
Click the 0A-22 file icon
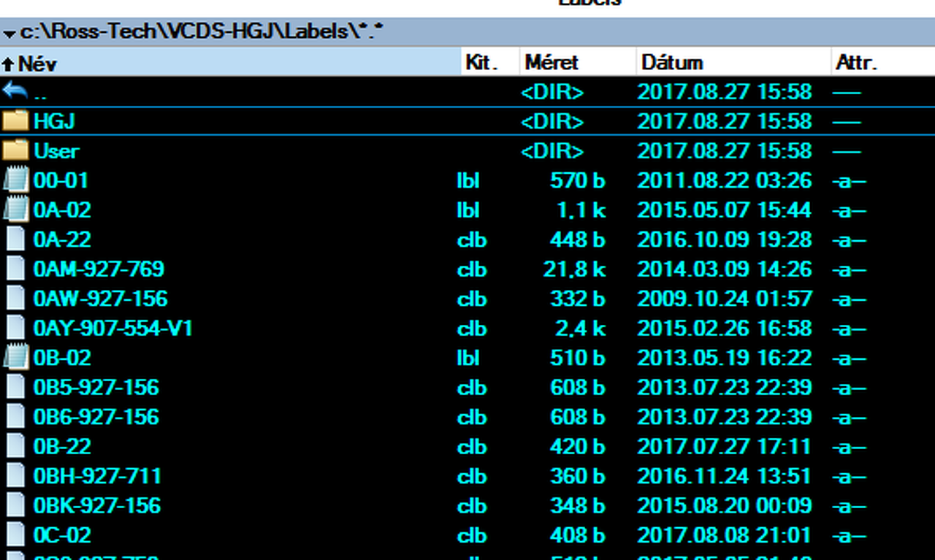pyautogui.click(x=15, y=239)
